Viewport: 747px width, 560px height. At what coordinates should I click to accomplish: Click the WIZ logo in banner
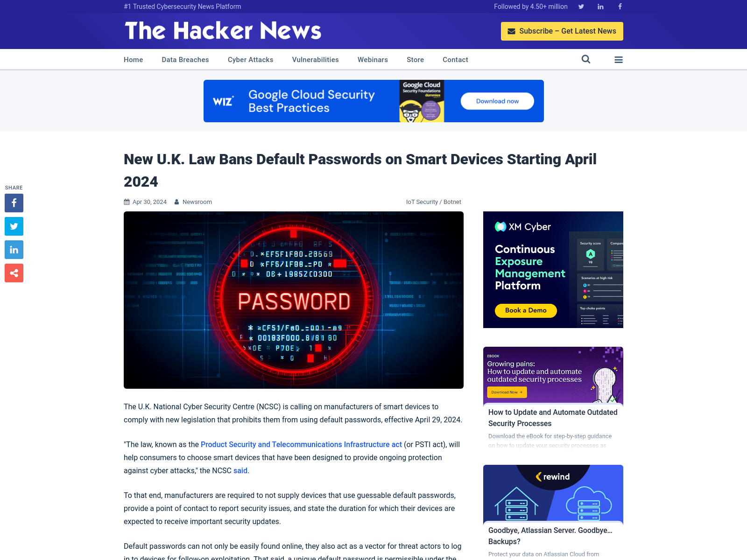coord(223,101)
